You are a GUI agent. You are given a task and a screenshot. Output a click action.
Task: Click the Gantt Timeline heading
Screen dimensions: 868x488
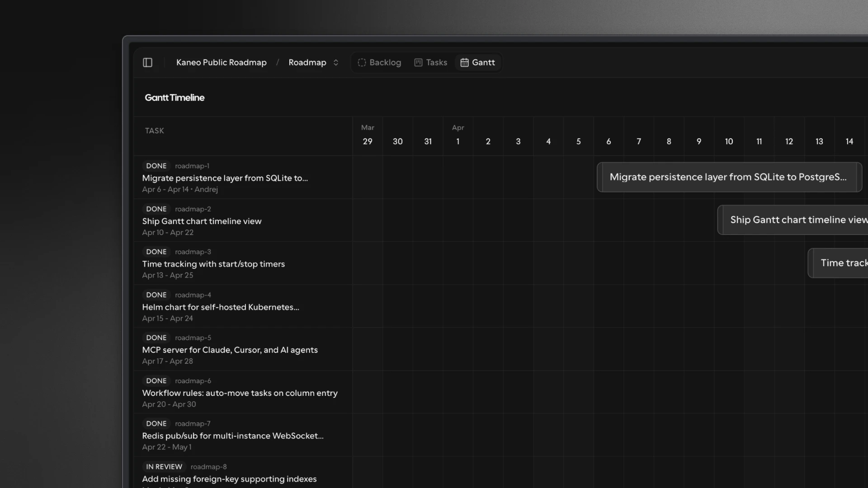click(175, 98)
